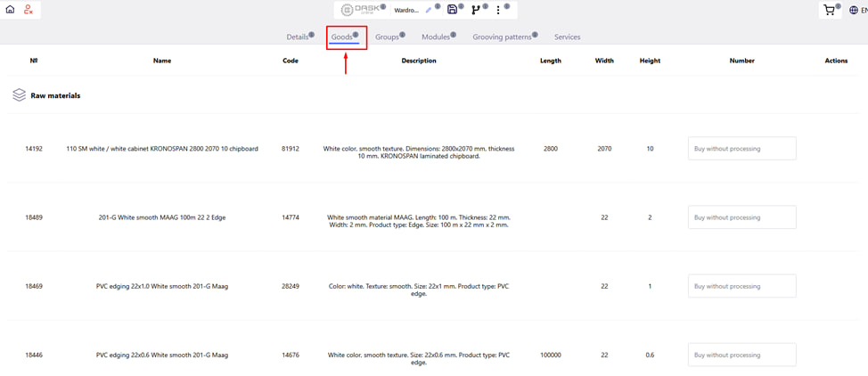The width and height of the screenshot is (868, 376).
Task: Open the branch versions icon
Action: click(475, 11)
